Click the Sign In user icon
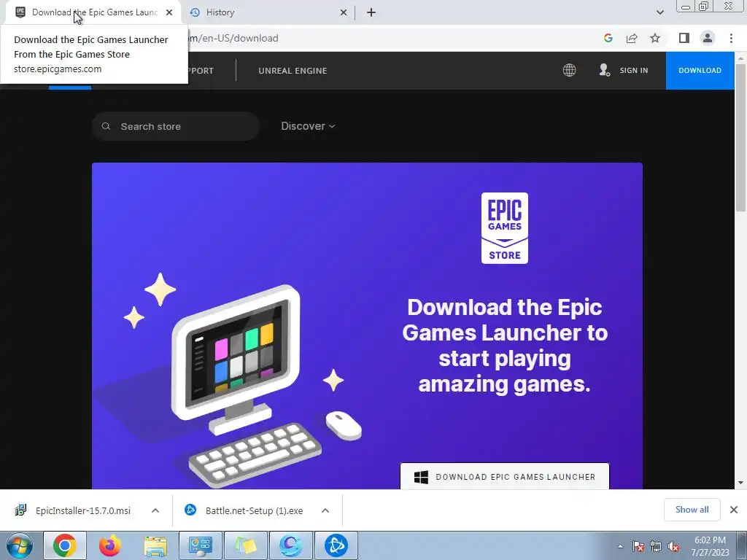Image resolution: width=747 pixels, height=560 pixels. (604, 71)
